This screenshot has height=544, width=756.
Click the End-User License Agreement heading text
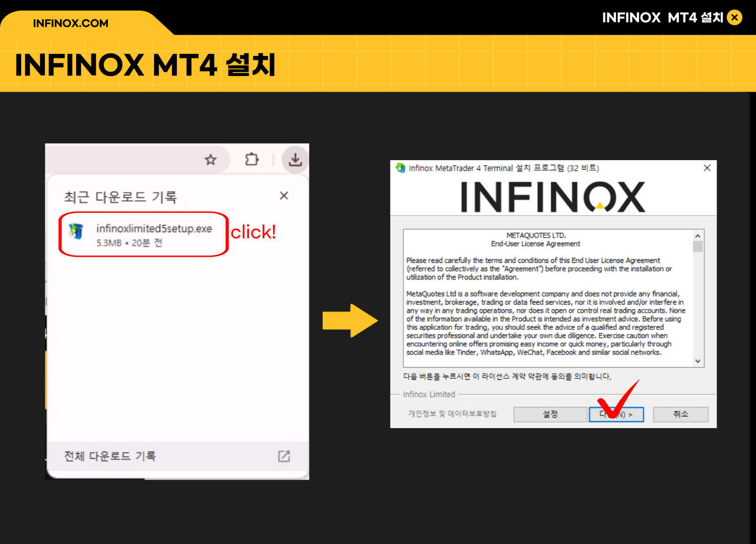tap(536, 244)
